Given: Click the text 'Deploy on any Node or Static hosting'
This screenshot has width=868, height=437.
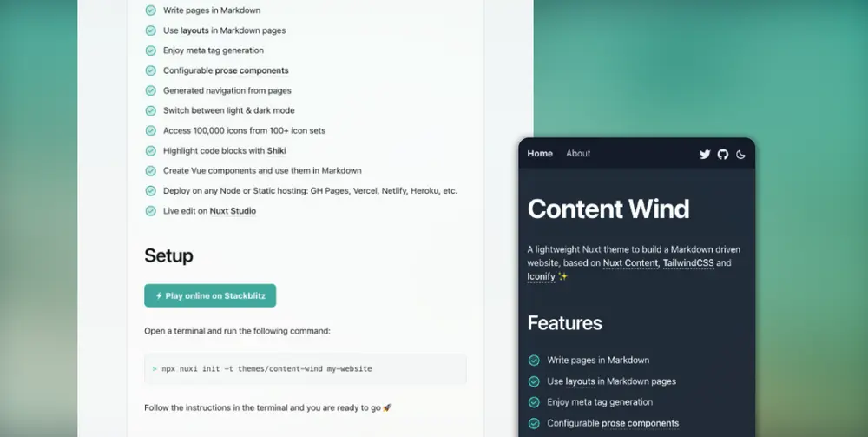Looking at the screenshot, I should pos(235,190).
